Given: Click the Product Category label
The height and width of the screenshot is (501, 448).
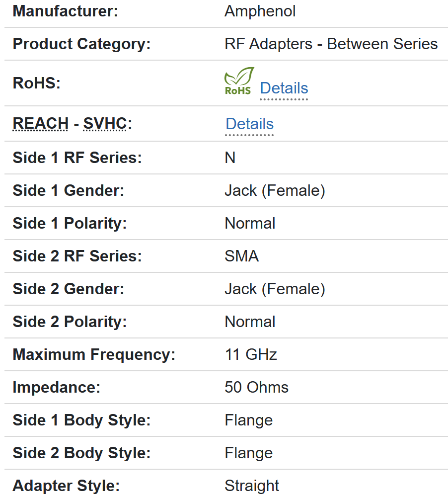Looking at the screenshot, I should 81,44.
